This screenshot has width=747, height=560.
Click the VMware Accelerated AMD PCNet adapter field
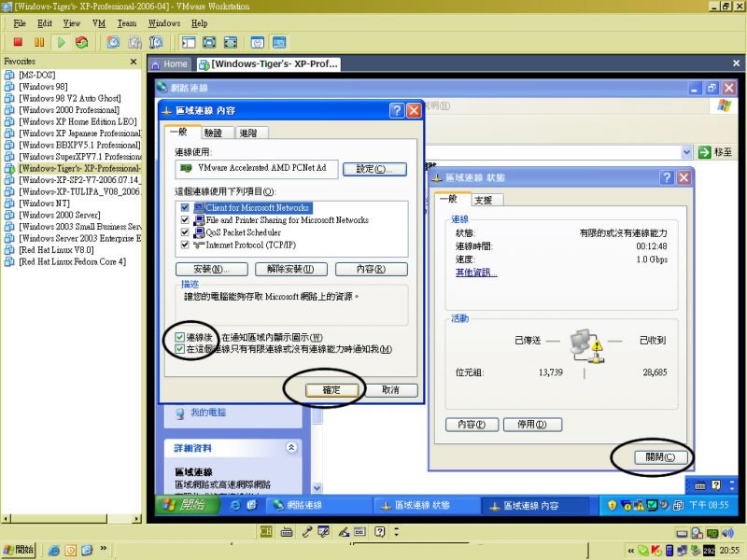pyautogui.click(x=257, y=169)
